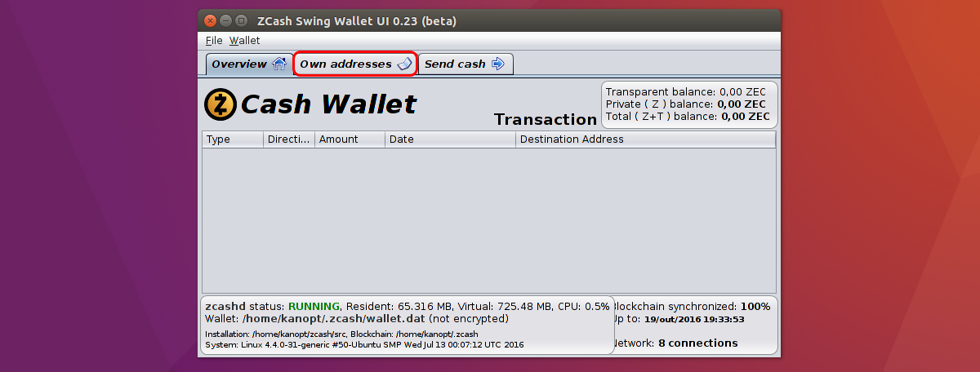The width and height of the screenshot is (980, 372).
Task: Click the Network 8 connections label
Action: (x=675, y=343)
